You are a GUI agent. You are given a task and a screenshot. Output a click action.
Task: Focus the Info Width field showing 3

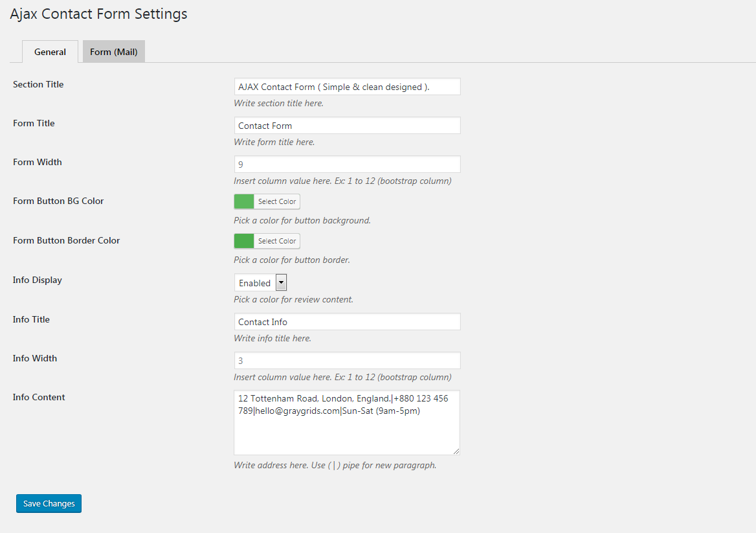(x=347, y=361)
